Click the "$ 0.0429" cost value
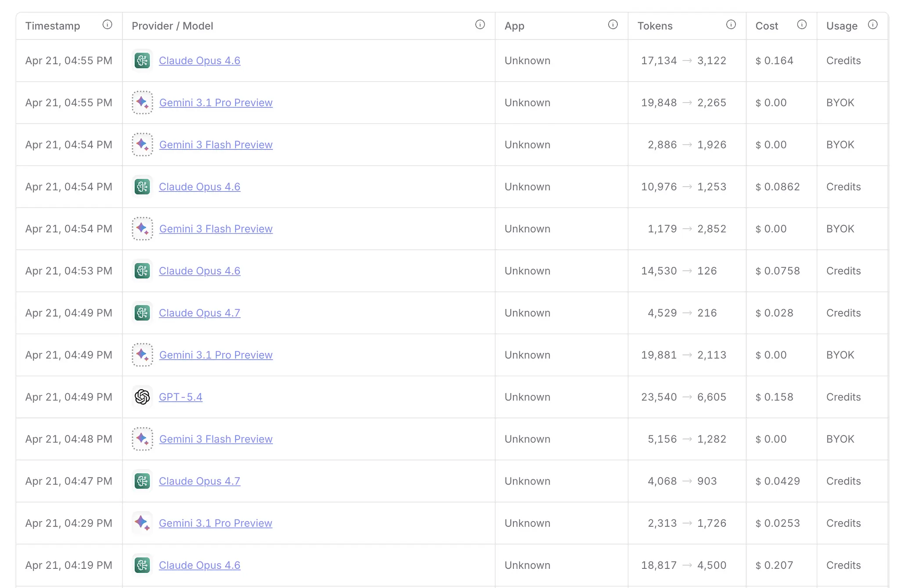 coord(777,481)
